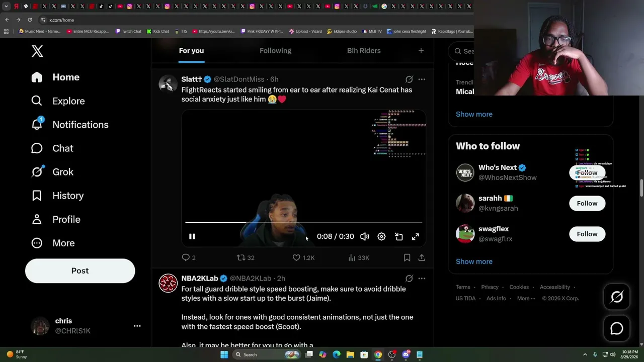
Task: Open Slatt's profile avatar
Action: [x=168, y=84]
